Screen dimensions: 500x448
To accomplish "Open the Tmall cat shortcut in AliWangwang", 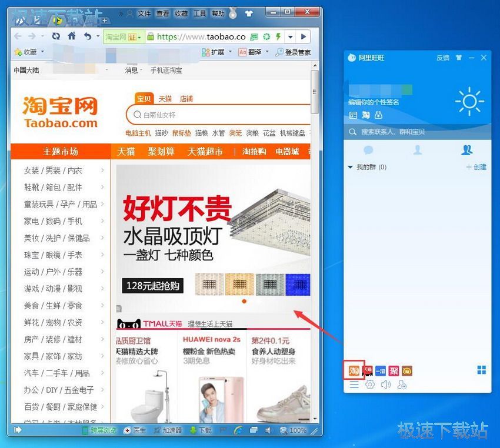I will [368, 370].
